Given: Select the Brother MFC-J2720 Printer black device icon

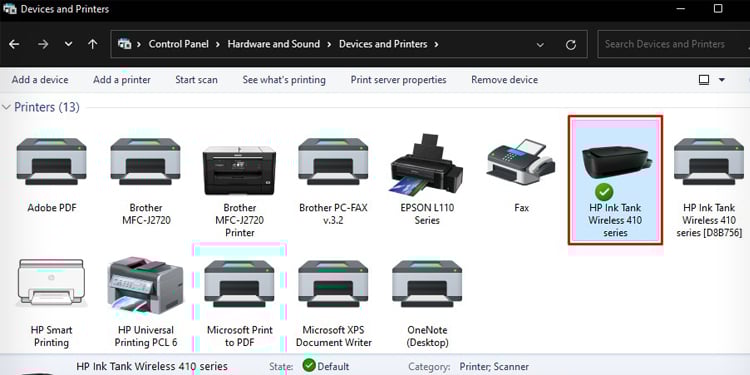Looking at the screenshot, I should [x=239, y=170].
